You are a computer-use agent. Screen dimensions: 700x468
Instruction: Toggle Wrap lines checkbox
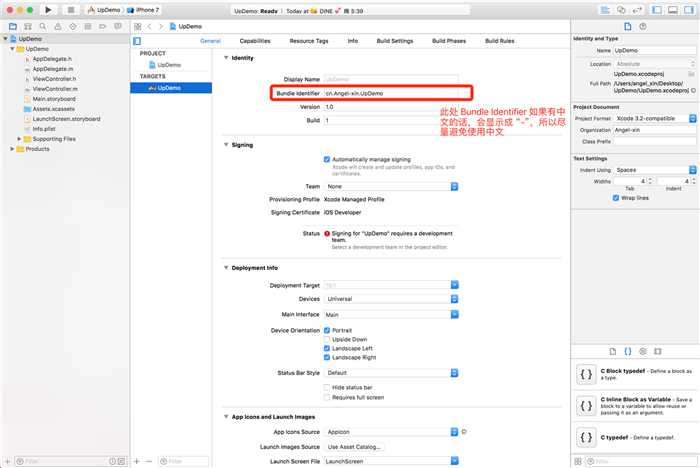pos(616,198)
